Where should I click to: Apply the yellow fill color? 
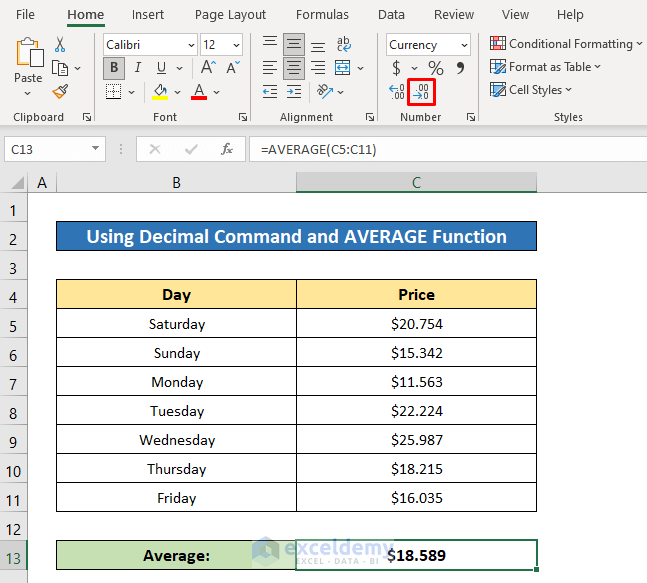160,92
